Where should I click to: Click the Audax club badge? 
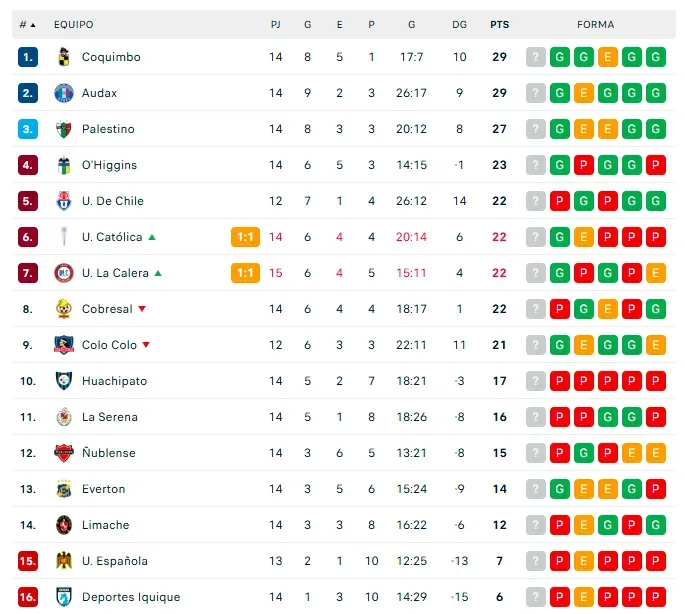click(64, 93)
